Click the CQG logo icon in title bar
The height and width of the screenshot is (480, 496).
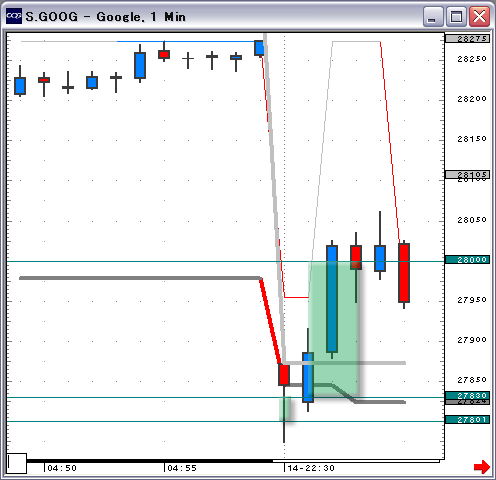tap(14, 16)
